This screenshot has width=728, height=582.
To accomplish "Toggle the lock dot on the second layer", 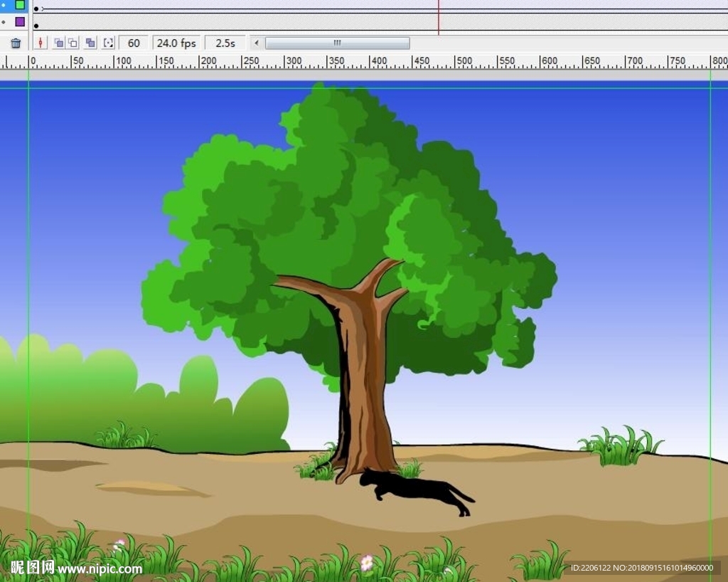I will (x=4, y=22).
